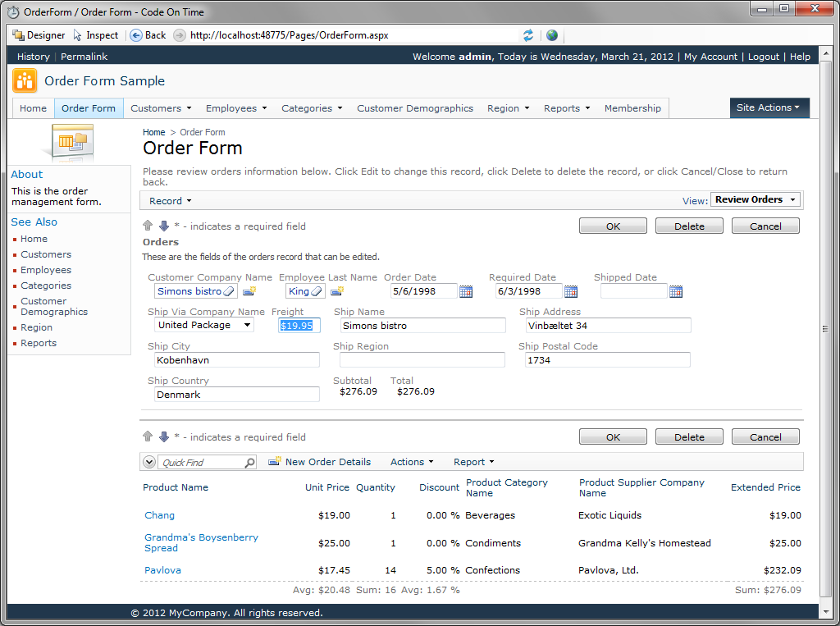This screenshot has height=626, width=840.
Task: Open the Chang product link
Action: click(159, 515)
